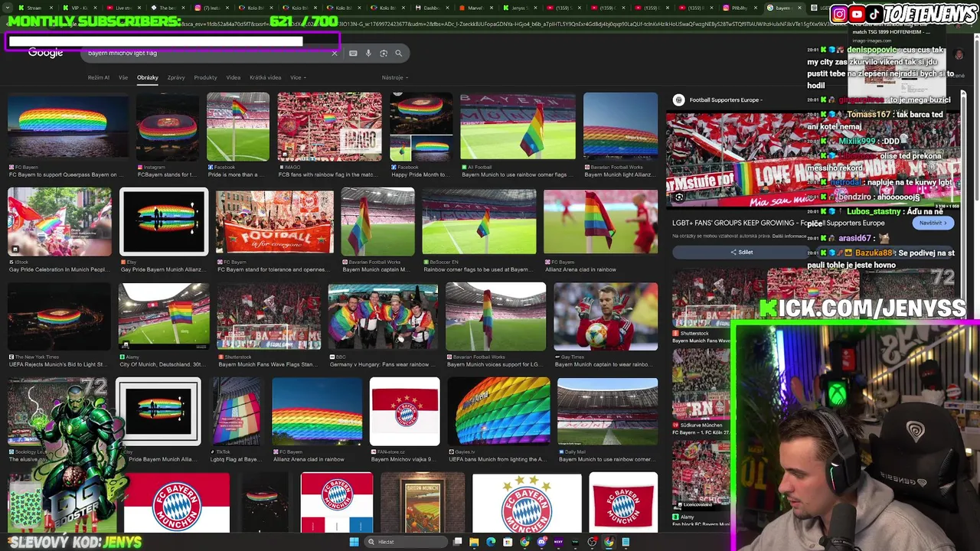Screen dimensions: 980x551
Task: Launch File Explorer from the taskbar
Action: (x=474, y=542)
